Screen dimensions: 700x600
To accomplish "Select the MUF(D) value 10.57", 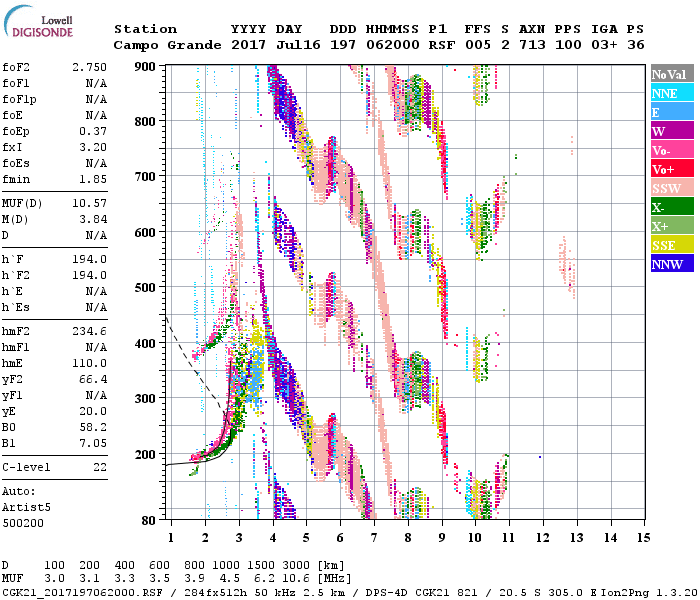I will pyautogui.click(x=89, y=204).
